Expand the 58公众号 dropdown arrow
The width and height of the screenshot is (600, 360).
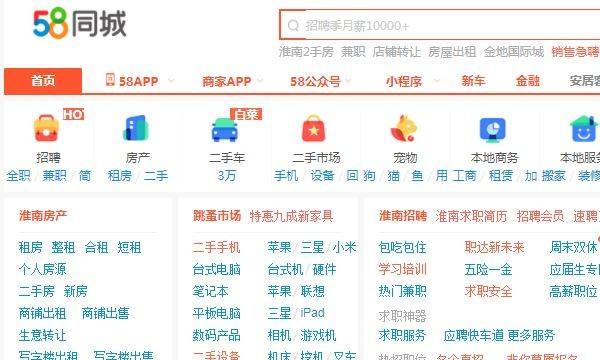pyautogui.click(x=348, y=80)
